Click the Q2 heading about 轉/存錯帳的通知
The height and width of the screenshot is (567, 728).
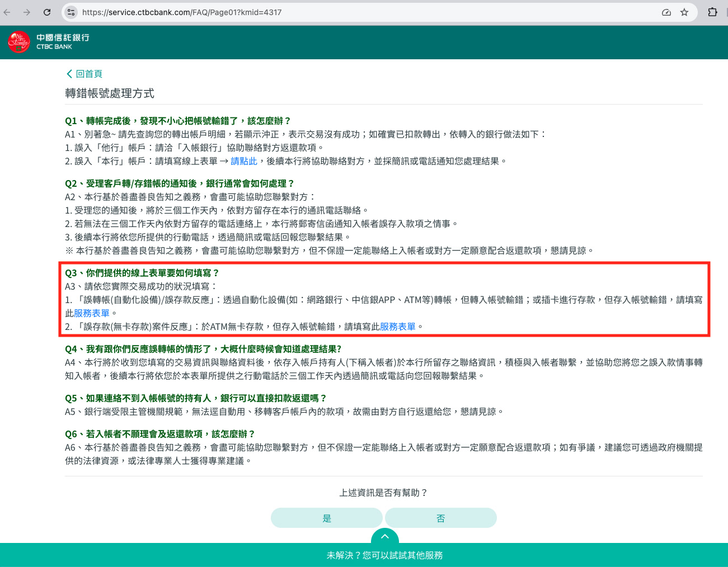click(180, 183)
